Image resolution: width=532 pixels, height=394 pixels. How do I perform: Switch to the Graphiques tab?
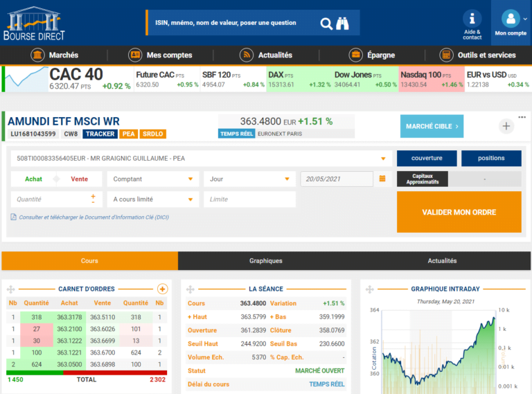click(x=266, y=261)
